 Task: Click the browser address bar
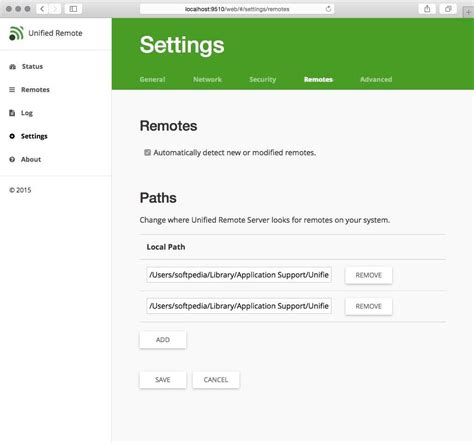pyautogui.click(x=237, y=9)
